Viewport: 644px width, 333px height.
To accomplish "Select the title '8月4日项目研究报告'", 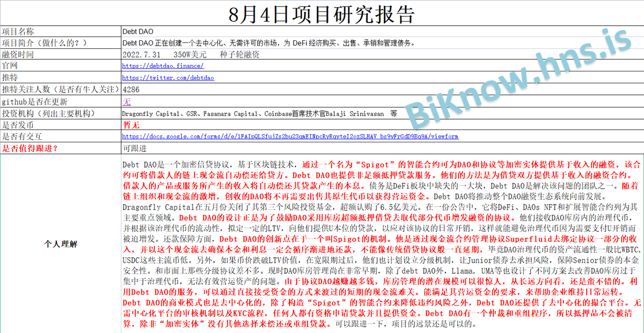I will click(x=322, y=14).
